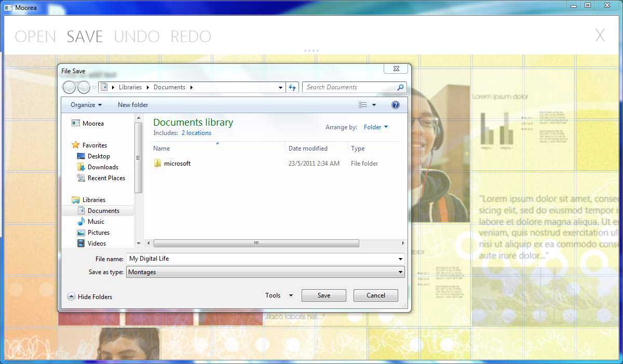This screenshot has width=623, height=364.
Task: Click SAVE in the Moorea top menu
Action: (x=85, y=36)
